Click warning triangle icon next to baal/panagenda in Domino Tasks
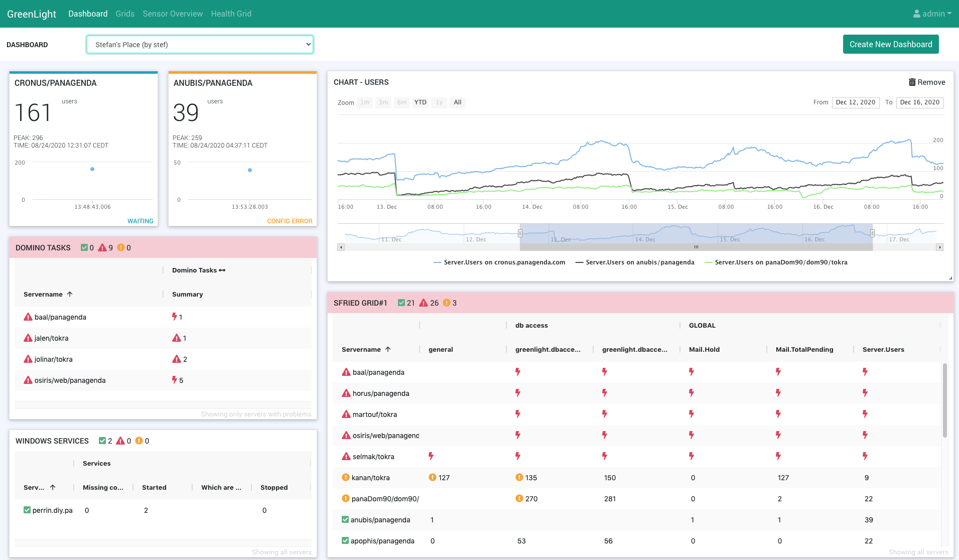The height and width of the screenshot is (560, 959). tap(28, 317)
